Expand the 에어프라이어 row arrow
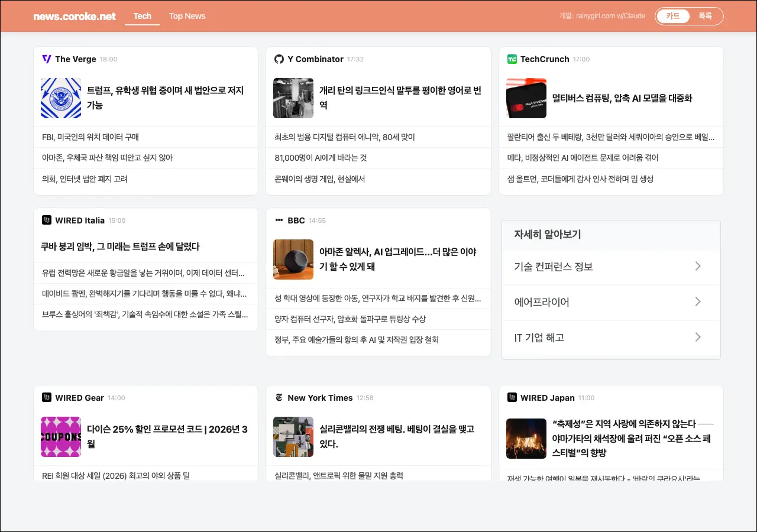 698,302
